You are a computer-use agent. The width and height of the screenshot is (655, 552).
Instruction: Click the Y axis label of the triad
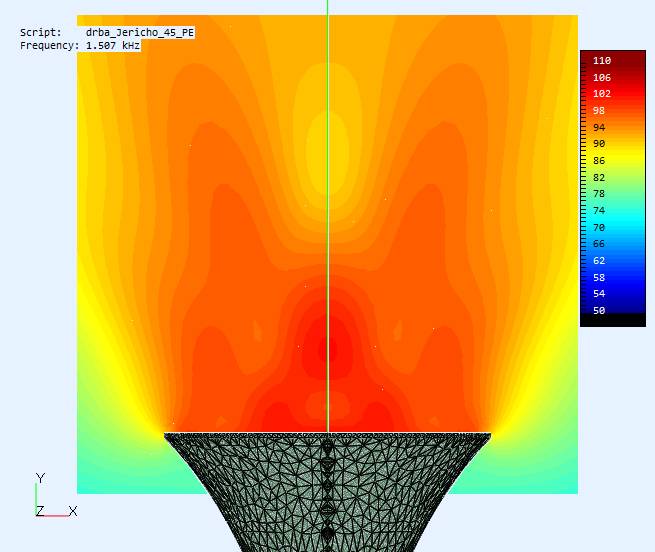(40, 478)
